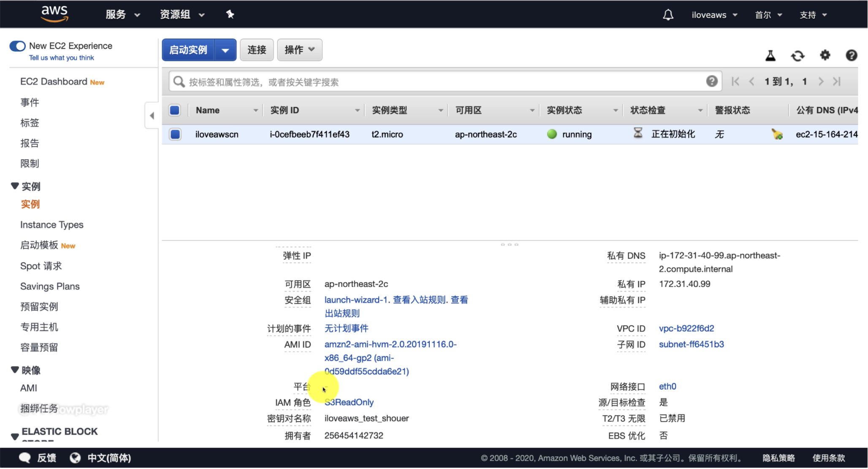Open the eth0 network interface link
The image size is (868, 469).
tap(667, 386)
